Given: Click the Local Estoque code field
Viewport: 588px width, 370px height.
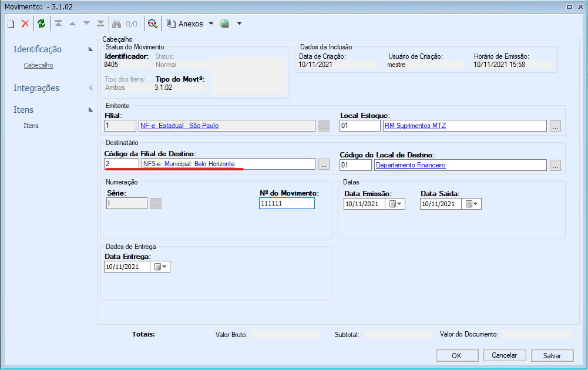Looking at the screenshot, I should pyautogui.click(x=360, y=126).
